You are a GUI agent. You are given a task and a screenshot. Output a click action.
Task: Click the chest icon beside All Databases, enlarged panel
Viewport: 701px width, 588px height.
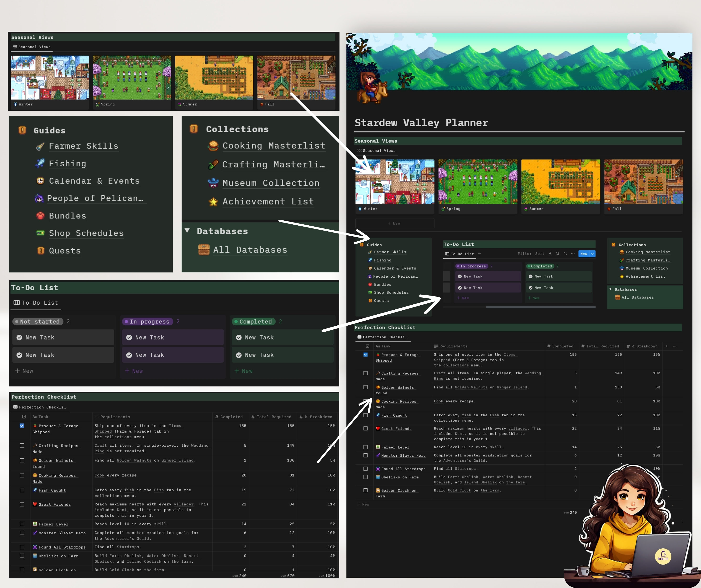(204, 250)
